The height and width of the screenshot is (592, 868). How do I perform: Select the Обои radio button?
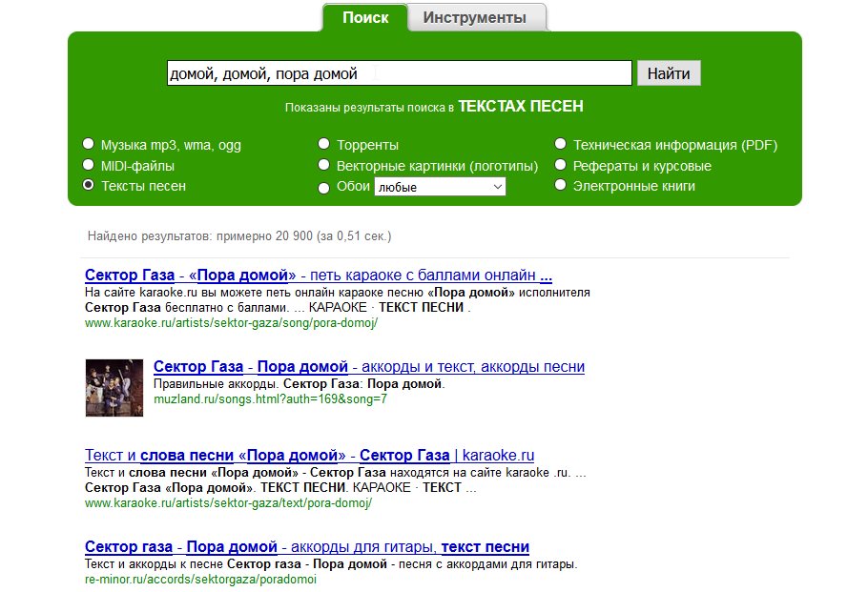click(x=323, y=188)
